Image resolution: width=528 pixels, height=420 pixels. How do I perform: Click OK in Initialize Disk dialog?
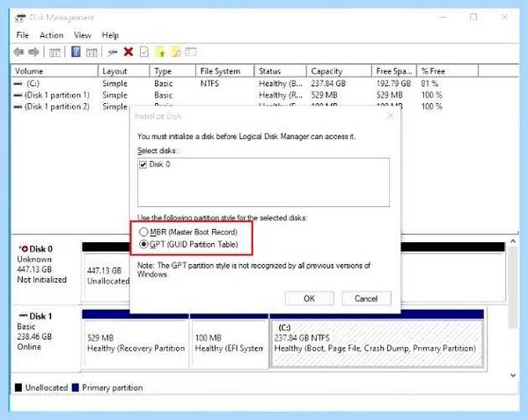(x=309, y=298)
